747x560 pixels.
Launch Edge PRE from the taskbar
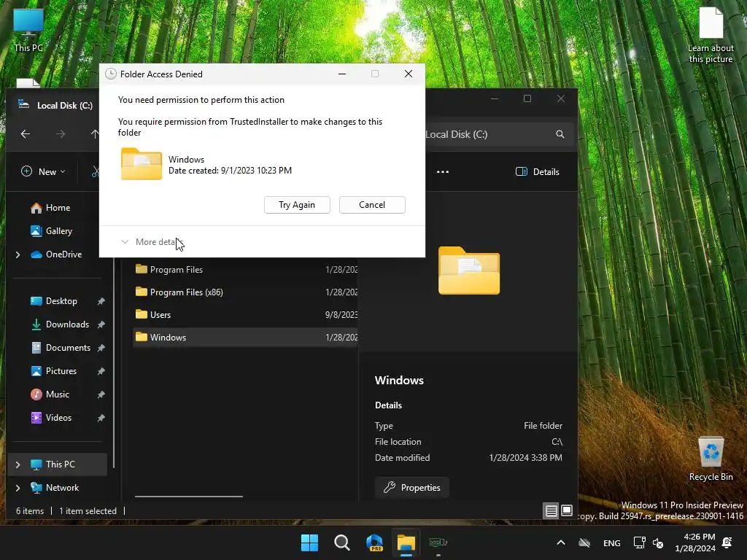[x=374, y=542]
